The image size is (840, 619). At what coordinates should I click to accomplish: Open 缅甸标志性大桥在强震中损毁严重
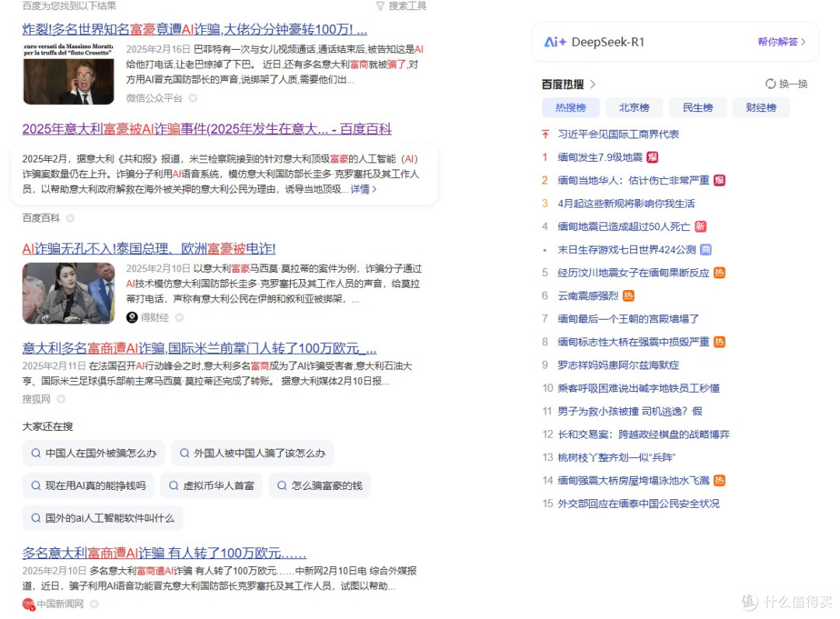(x=633, y=341)
